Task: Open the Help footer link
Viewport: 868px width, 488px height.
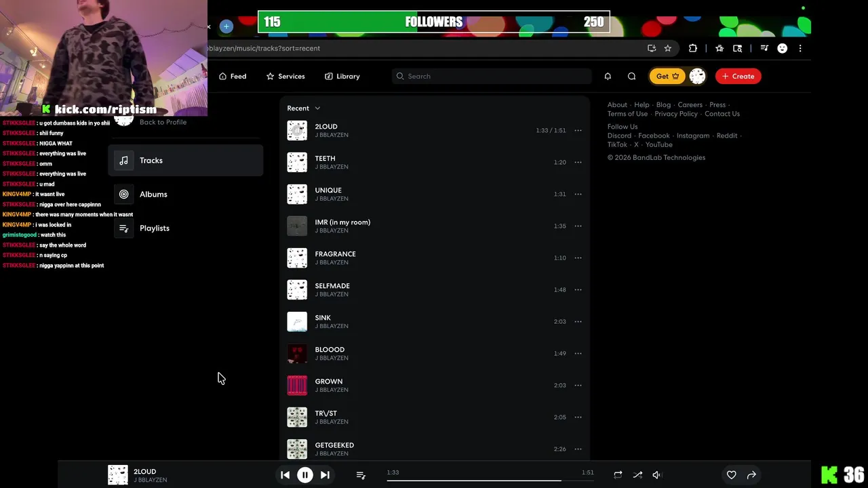Action: tap(642, 105)
